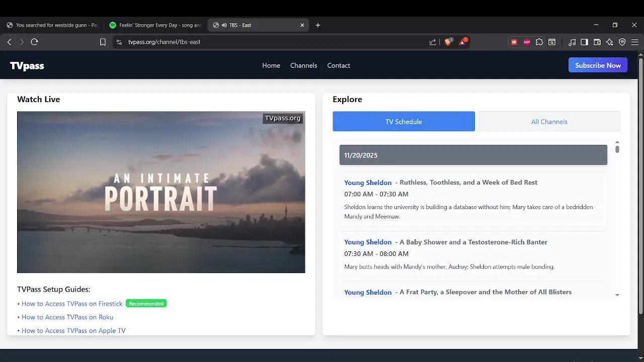Switch to the 'You searched for westside gunn' tab
Image resolution: width=644 pixels, height=362 pixels.
click(52, 25)
